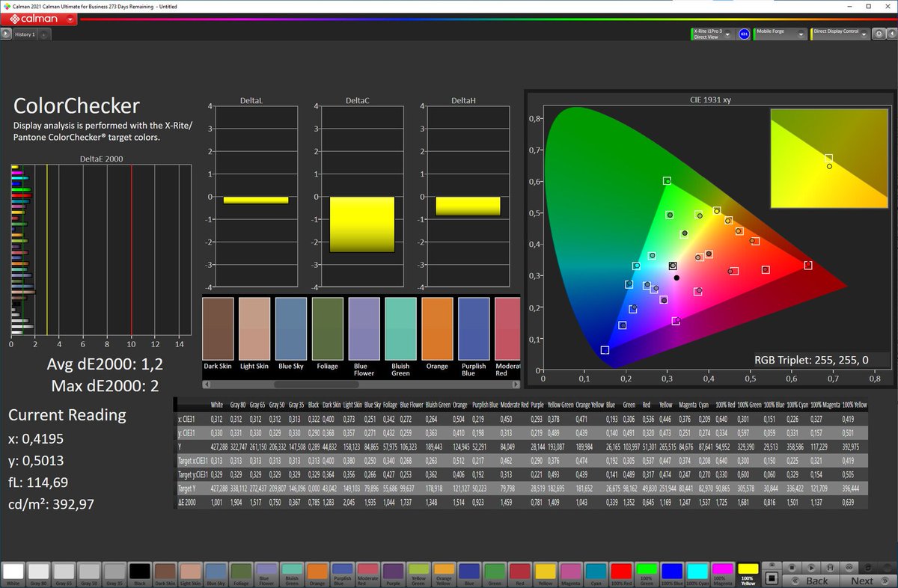Click the DeltaC bar chart
This screenshot has width=898, height=588.
click(x=362, y=197)
